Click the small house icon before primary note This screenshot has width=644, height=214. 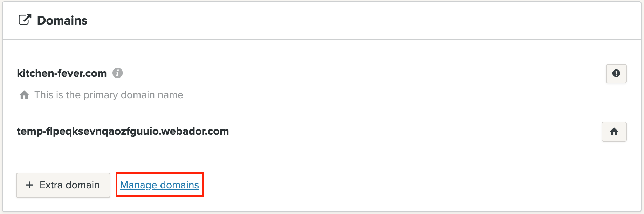point(24,95)
